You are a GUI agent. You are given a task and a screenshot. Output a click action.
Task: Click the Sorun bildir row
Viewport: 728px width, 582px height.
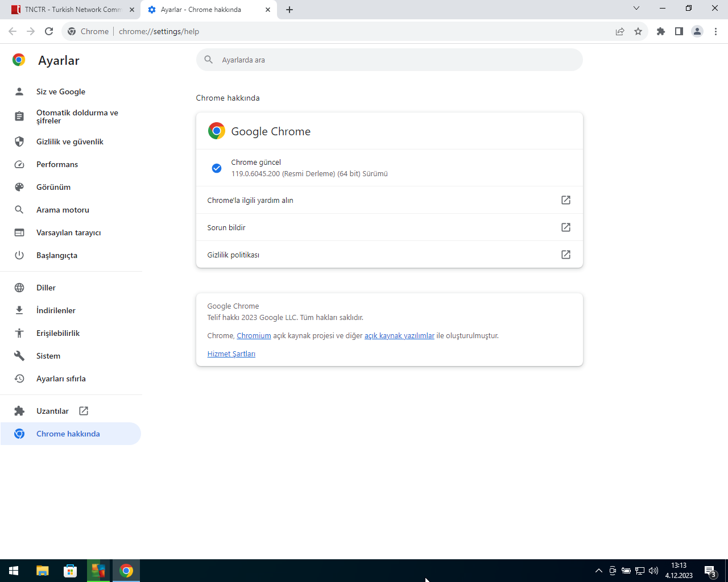389,227
